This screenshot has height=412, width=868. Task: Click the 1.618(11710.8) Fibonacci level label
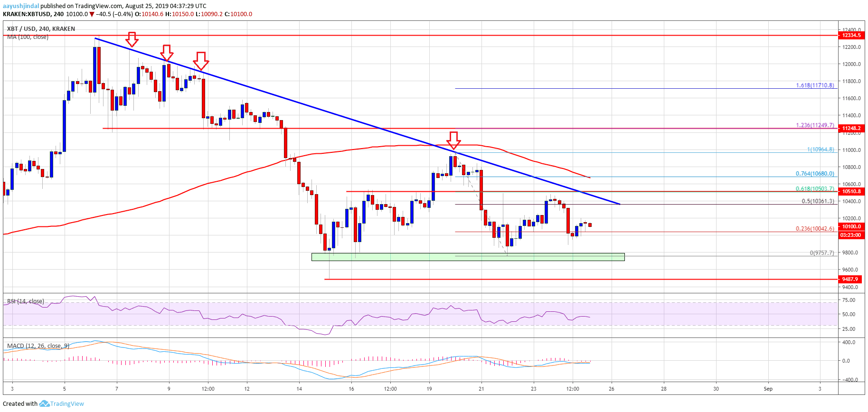[815, 85]
